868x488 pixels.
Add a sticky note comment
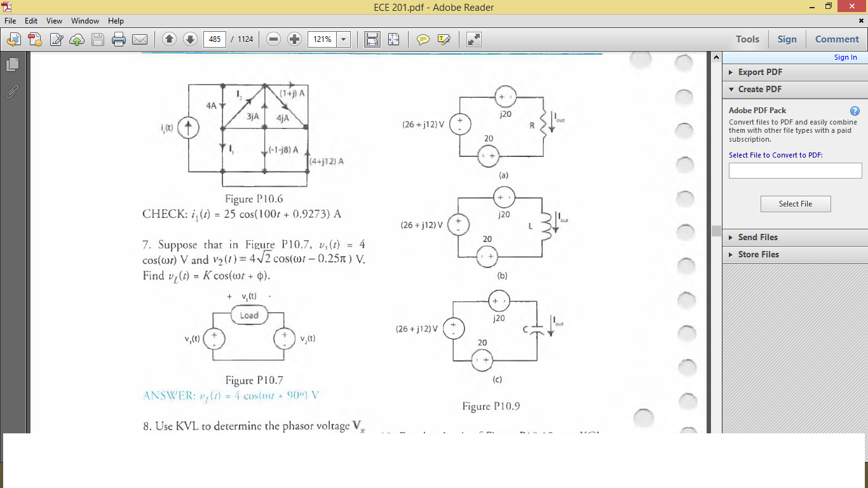click(421, 39)
